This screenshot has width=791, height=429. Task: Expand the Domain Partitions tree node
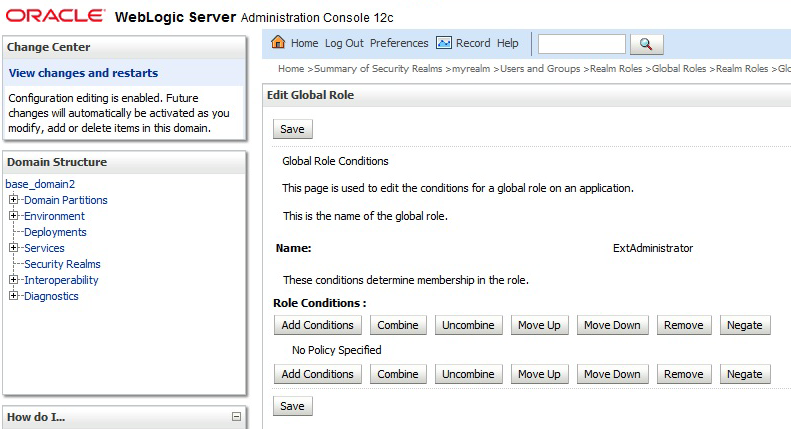pos(13,200)
